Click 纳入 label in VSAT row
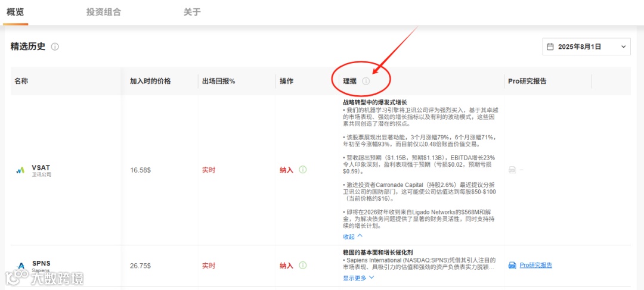Screen dimensions: 644x290 (x=287, y=170)
